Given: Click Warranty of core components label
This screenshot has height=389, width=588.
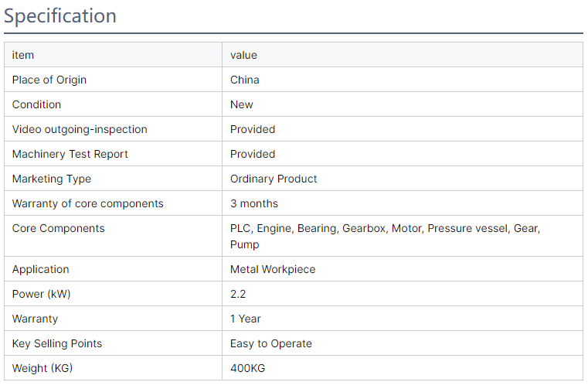Looking at the screenshot, I should [x=88, y=203].
